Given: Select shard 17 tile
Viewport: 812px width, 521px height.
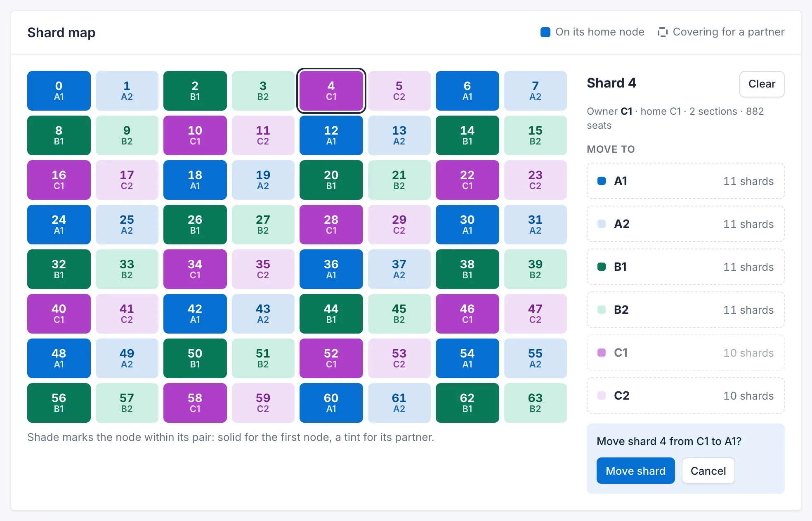Looking at the screenshot, I should coord(127,180).
